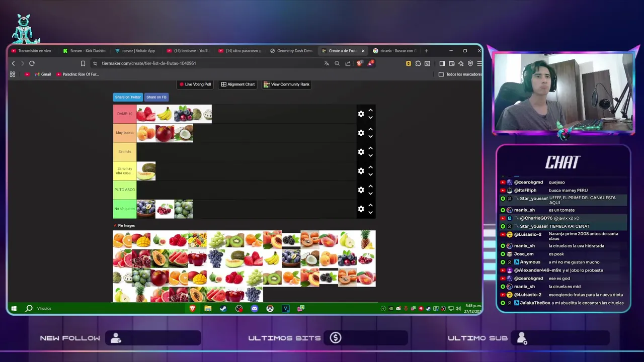The image size is (644, 362).
Task: Open the Windows Start menu
Action: point(14,308)
